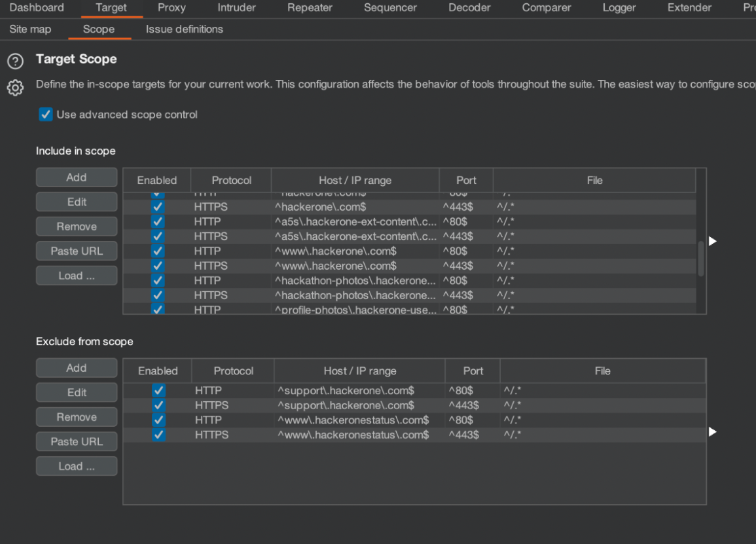Sort include table by Host / IP range header

(355, 181)
